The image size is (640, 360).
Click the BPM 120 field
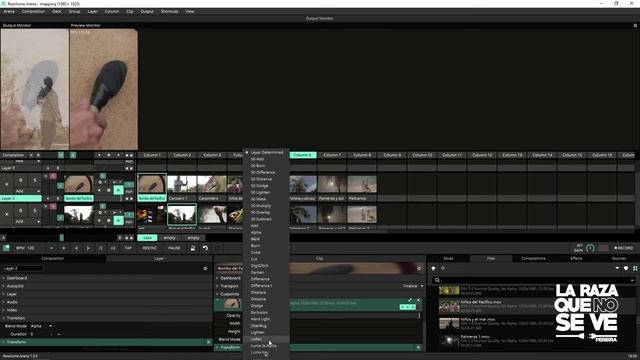(x=25, y=248)
